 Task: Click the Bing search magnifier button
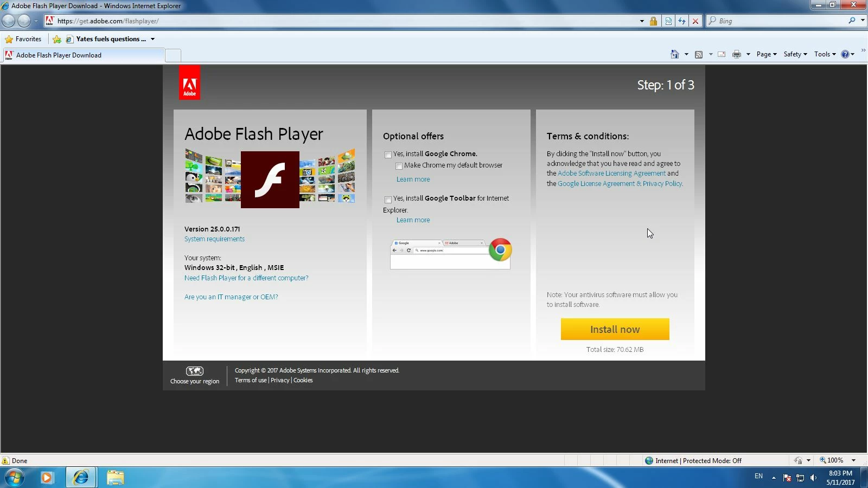pyautogui.click(x=852, y=21)
